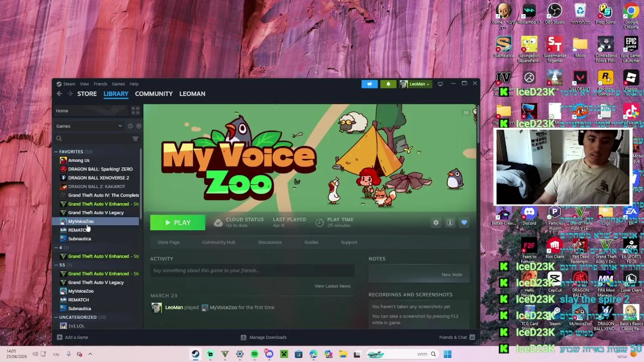Click the New Note button
The image size is (644, 362).
point(451,275)
